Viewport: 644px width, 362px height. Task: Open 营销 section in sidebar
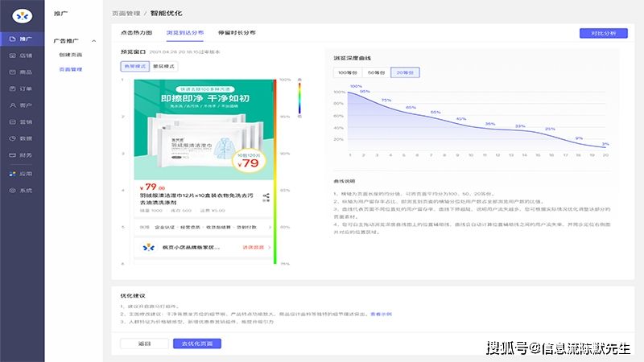tap(23, 122)
